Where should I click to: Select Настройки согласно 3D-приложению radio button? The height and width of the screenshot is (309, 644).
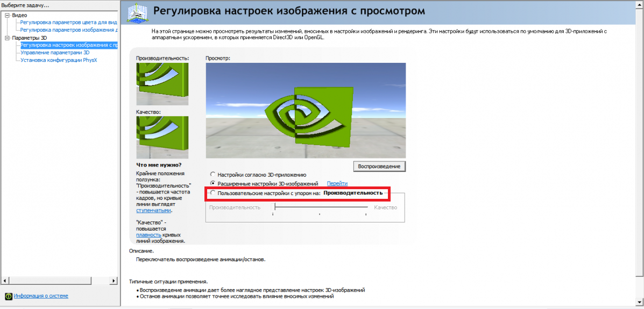213,175
